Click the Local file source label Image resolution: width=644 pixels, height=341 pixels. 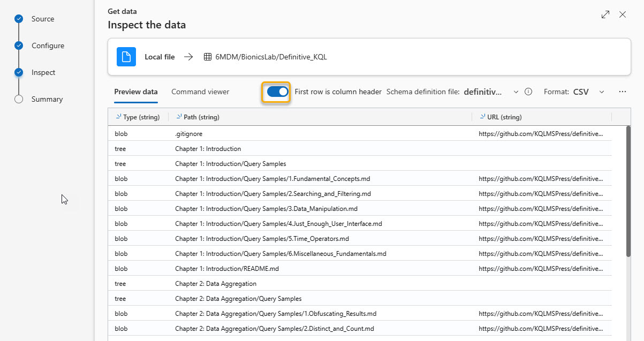(x=160, y=57)
